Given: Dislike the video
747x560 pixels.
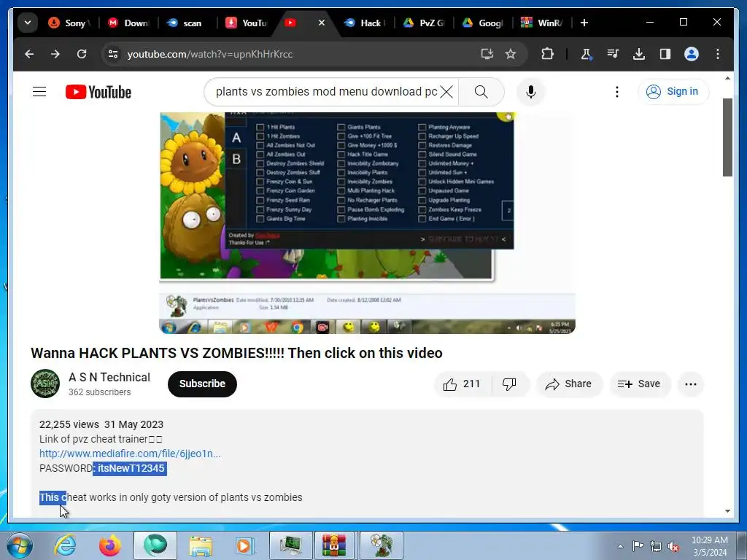Looking at the screenshot, I should (x=510, y=384).
